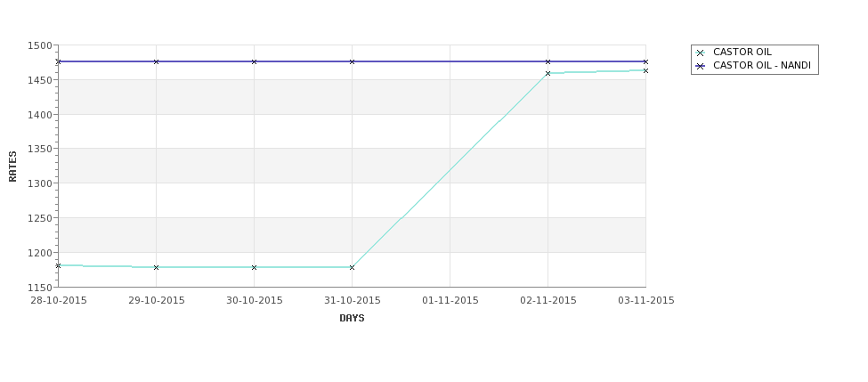Screen dimensions: 868x382
Task: Select the NANDI data point at 31-10-2015
Action: pos(352,62)
